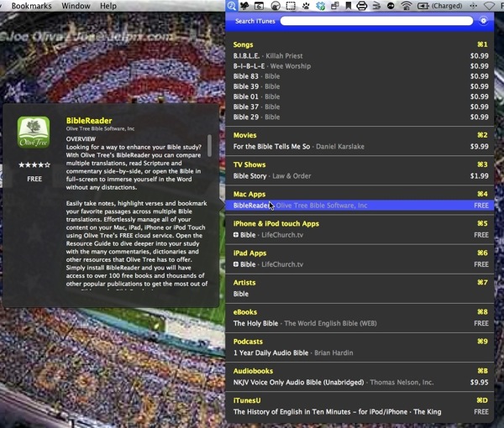Viewport: 504px width, 428px height.
Task: Select The History of English iTunesU result
Action: [x=360, y=412]
